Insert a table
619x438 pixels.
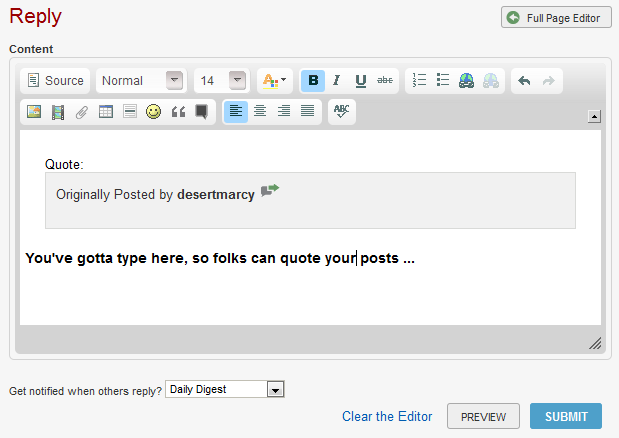[x=105, y=112]
